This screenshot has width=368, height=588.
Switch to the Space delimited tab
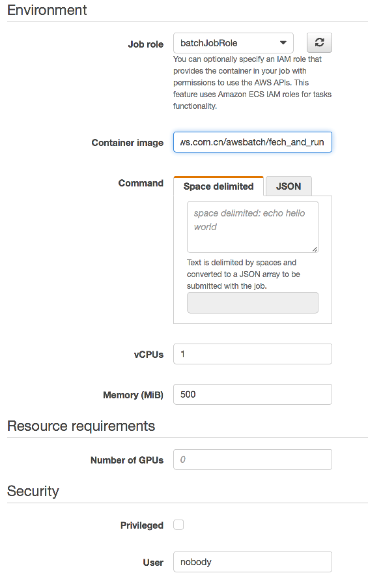coord(218,186)
